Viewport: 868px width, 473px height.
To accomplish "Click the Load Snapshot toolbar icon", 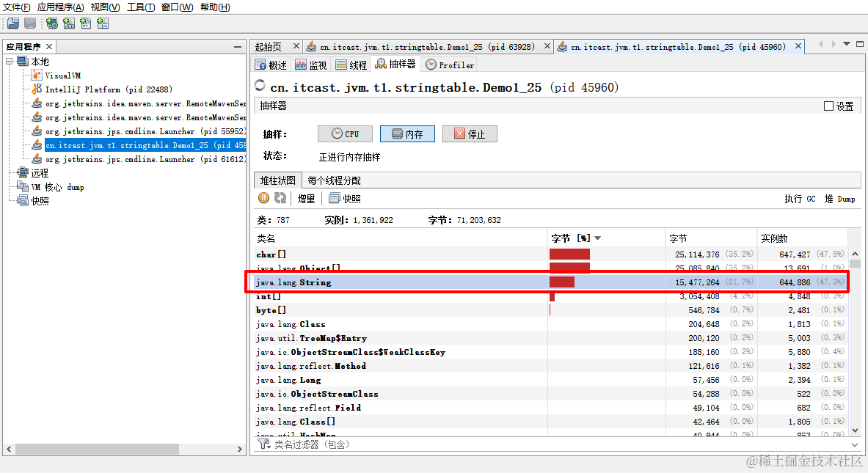I will (13, 23).
